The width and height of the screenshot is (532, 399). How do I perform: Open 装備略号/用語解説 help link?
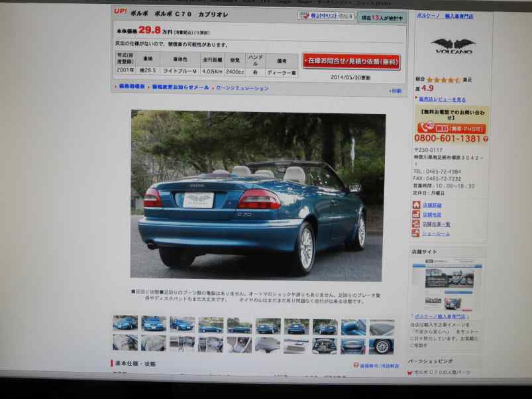coord(380,366)
